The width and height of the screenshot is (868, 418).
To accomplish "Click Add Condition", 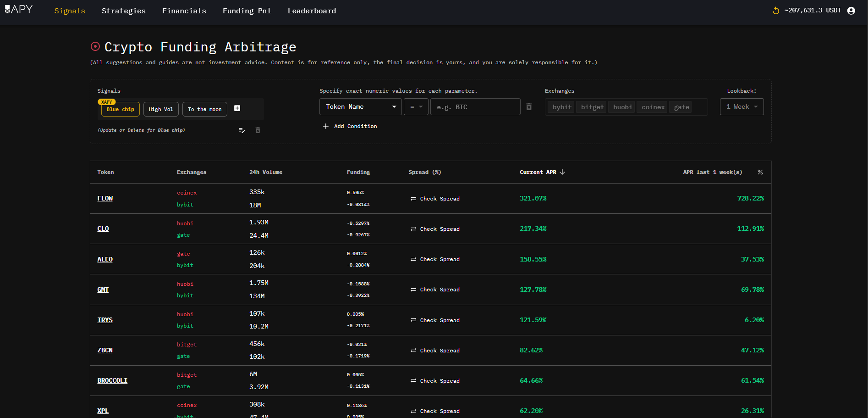I will tap(350, 126).
